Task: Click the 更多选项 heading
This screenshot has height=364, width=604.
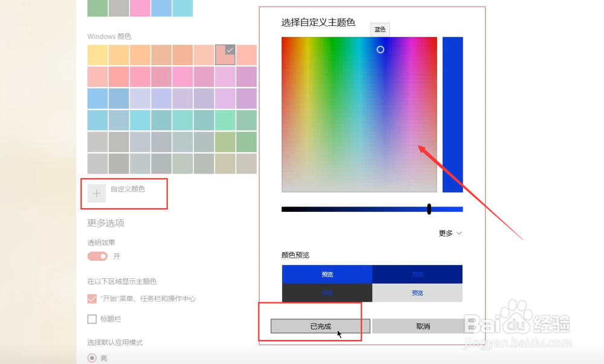Action: 106,223
